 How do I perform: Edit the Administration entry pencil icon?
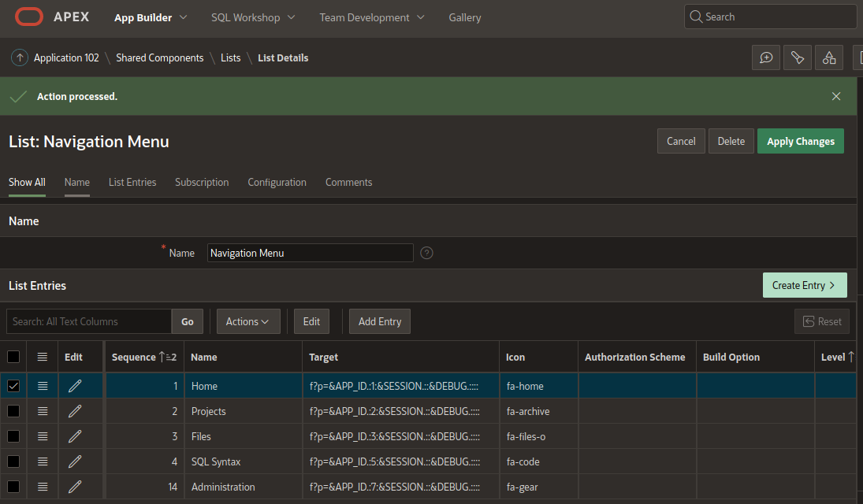click(x=75, y=487)
